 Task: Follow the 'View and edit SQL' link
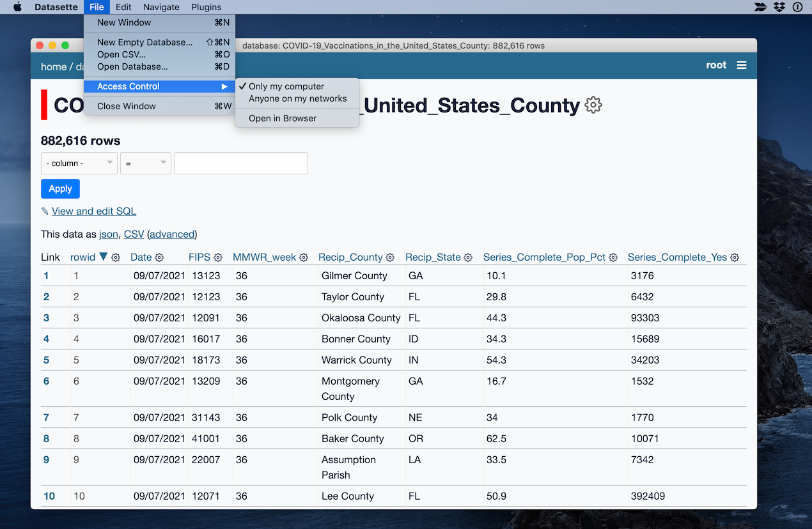pos(94,211)
